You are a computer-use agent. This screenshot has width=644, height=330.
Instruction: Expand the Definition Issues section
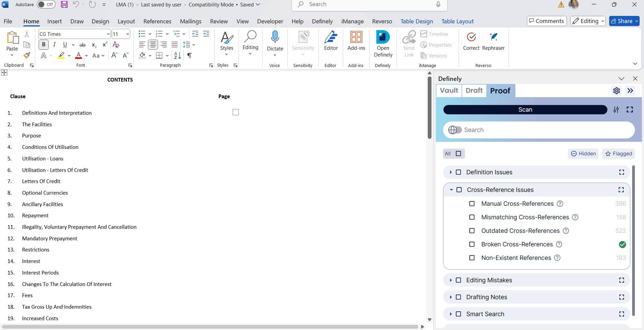point(450,172)
